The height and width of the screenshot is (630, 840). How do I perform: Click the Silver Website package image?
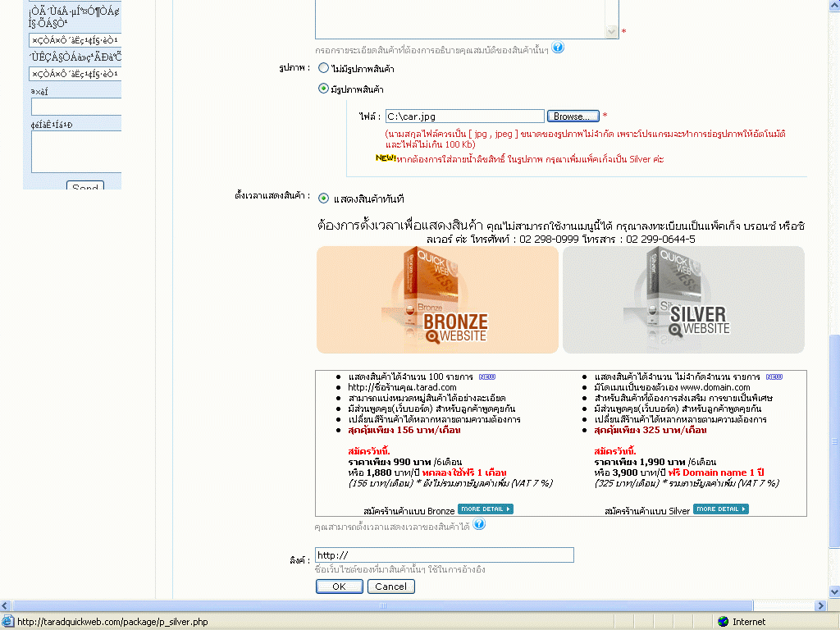pos(682,299)
